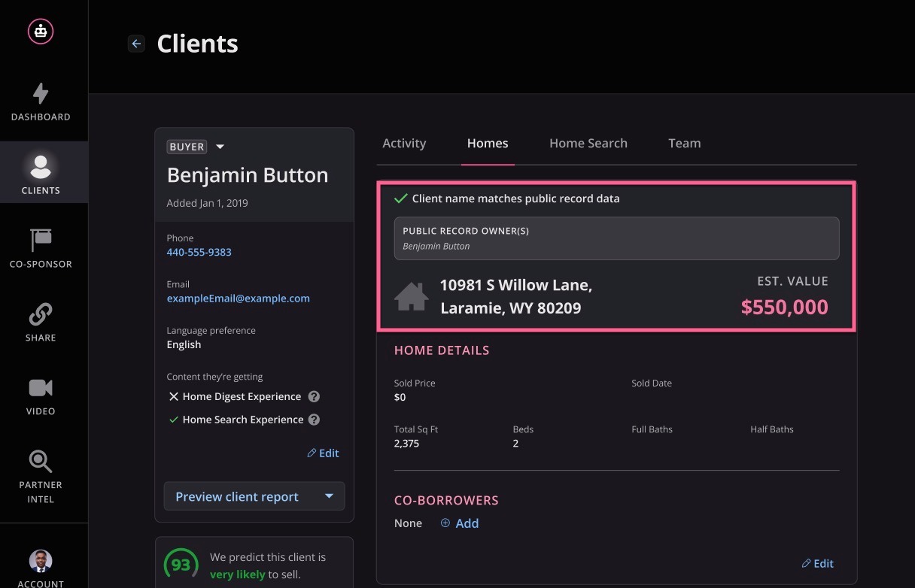Screen dimensions: 915x588
Task: Click the Share sidebar icon
Action: coord(41,322)
